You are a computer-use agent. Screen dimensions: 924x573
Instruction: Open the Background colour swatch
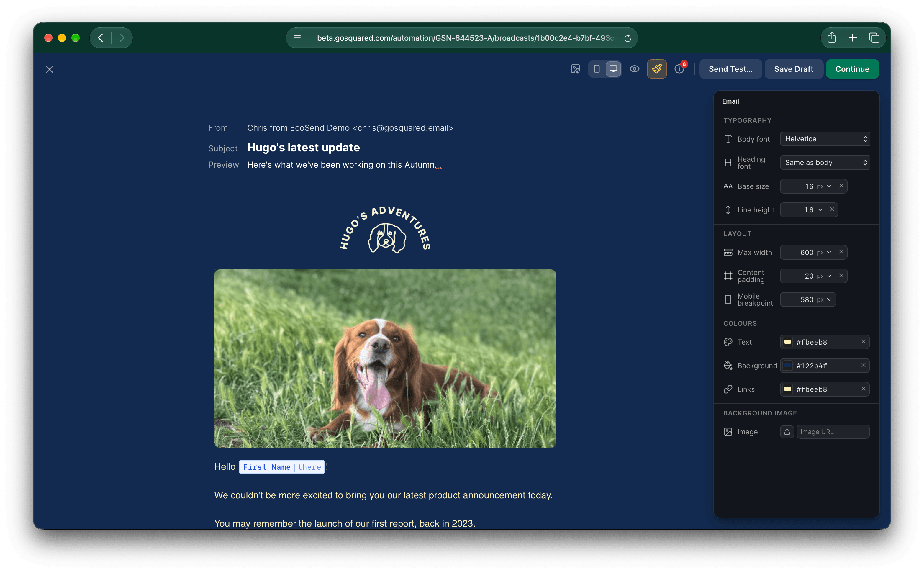787,365
